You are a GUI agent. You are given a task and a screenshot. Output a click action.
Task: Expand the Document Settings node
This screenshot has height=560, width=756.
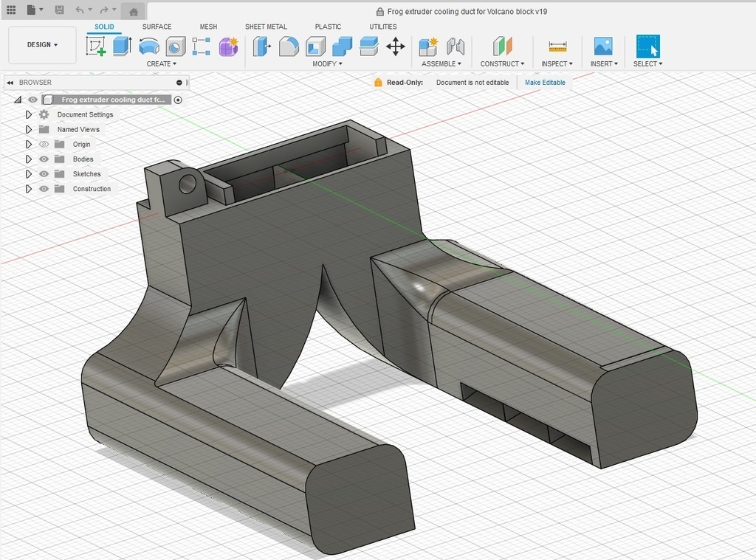point(29,115)
